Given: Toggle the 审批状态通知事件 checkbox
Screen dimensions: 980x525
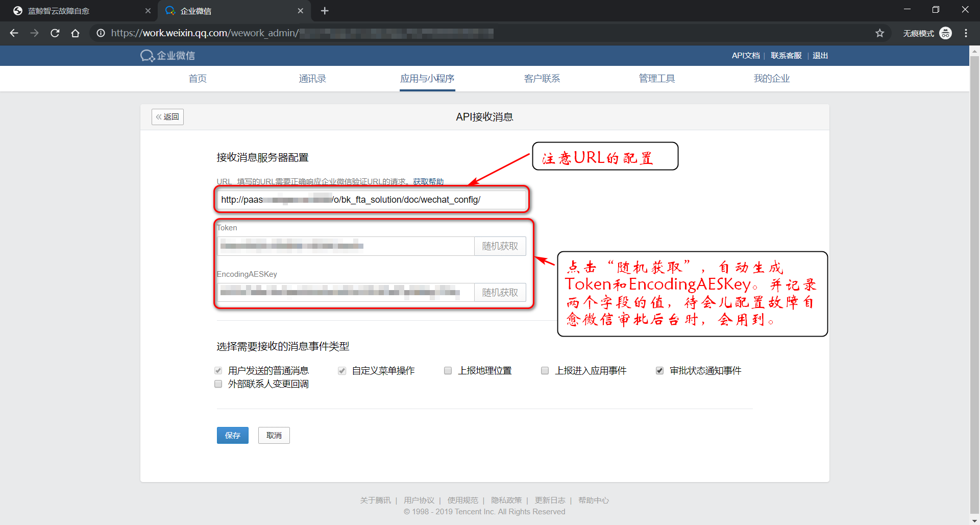Looking at the screenshot, I should point(659,371).
